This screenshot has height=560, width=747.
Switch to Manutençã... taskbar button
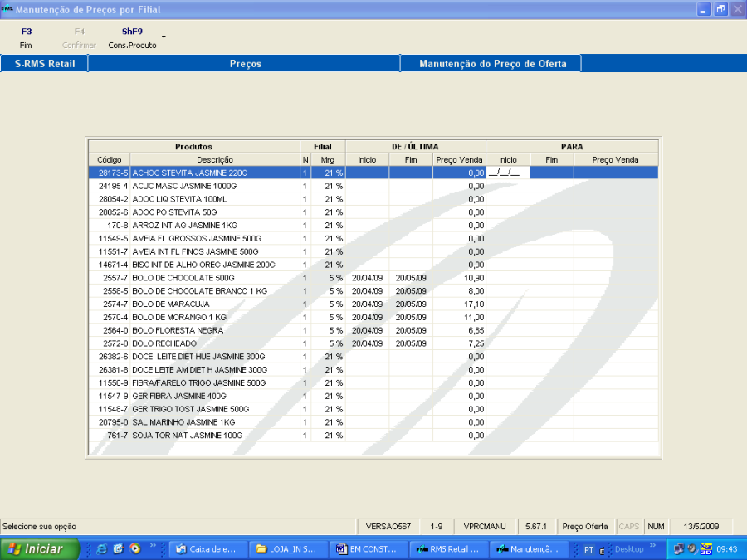point(528,549)
